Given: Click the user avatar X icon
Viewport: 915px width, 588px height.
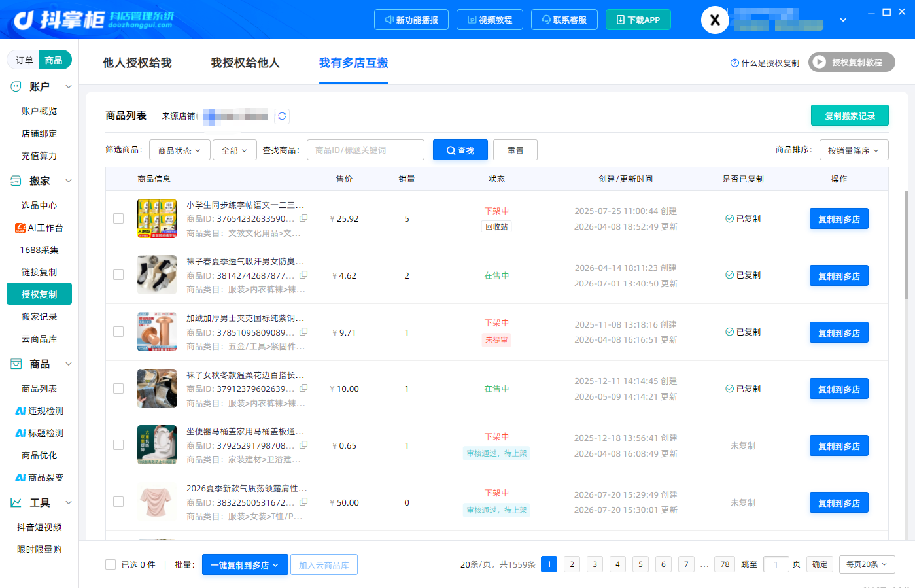Looking at the screenshot, I should (715, 20).
